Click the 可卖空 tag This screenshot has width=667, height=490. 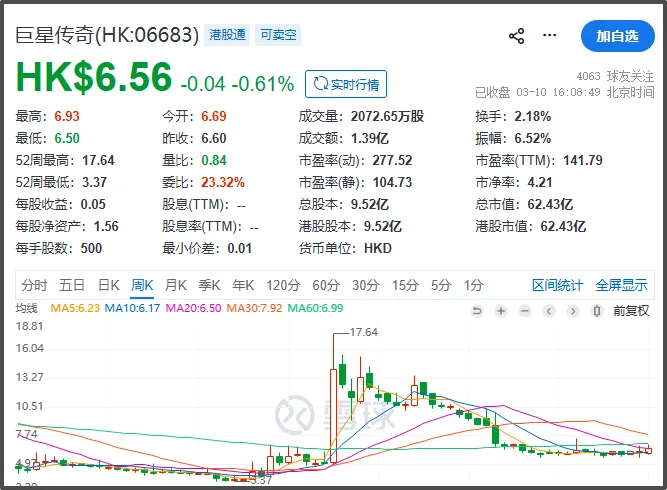coord(278,35)
